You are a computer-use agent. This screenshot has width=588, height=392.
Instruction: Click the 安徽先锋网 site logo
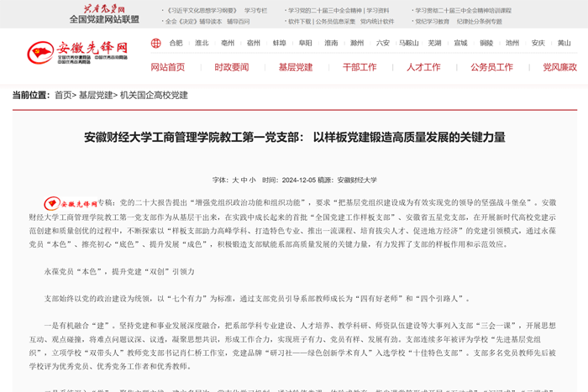(77, 53)
